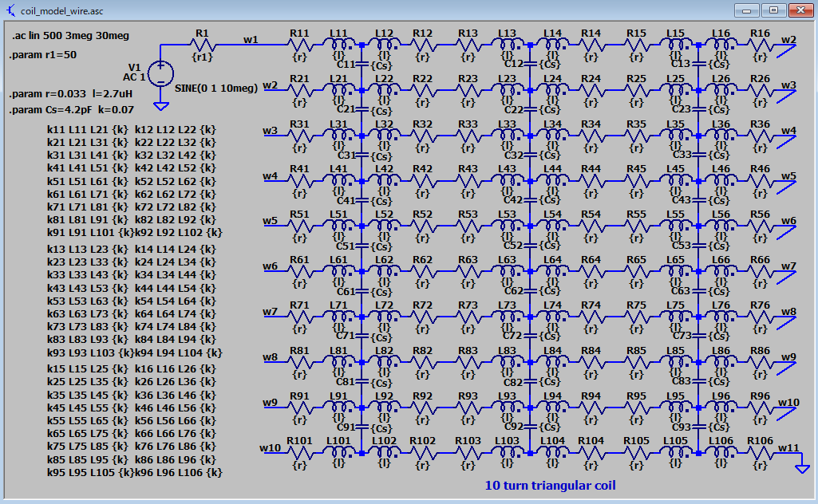Select the .param Cs=4.2pF k=0.07 directive
The width and height of the screenshot is (818, 504).
coord(72,110)
